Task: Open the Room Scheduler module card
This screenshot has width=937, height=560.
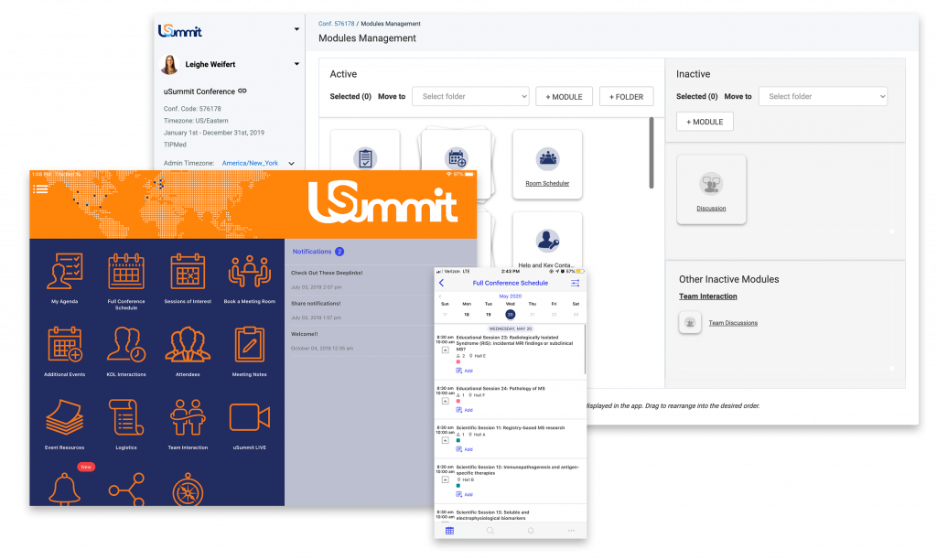Action: [547, 165]
